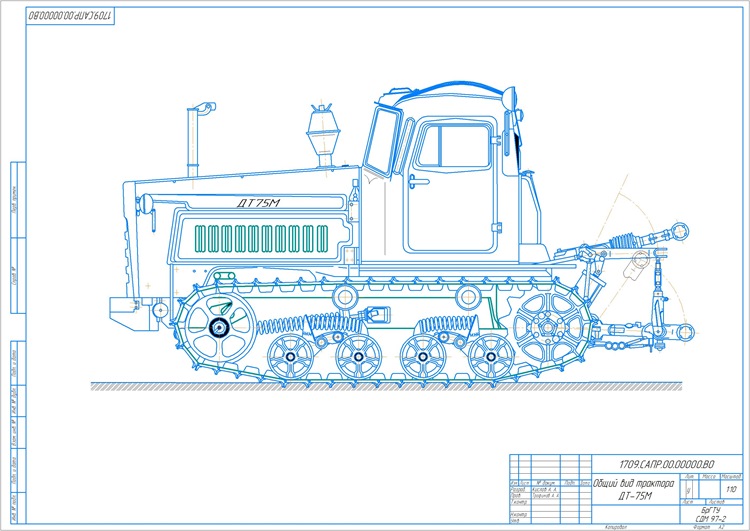Select the group text 'СДМ 97-2'
Image resolution: width=750 pixels, height=531 pixels.
point(711,519)
